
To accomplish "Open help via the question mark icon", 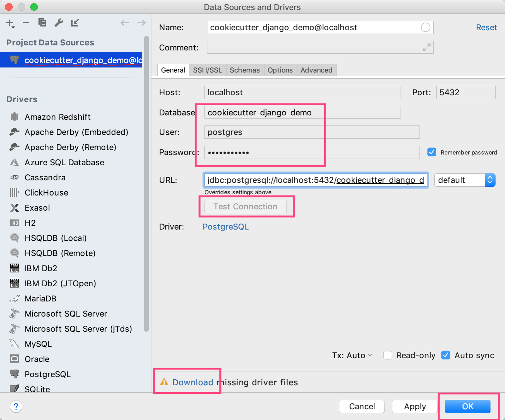I will click(x=16, y=407).
